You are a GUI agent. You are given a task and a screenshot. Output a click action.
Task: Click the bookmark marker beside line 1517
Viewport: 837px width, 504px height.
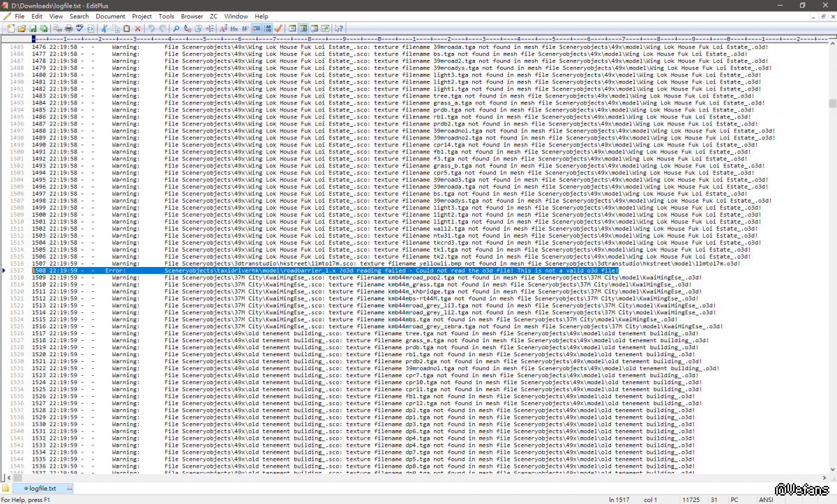3,270
